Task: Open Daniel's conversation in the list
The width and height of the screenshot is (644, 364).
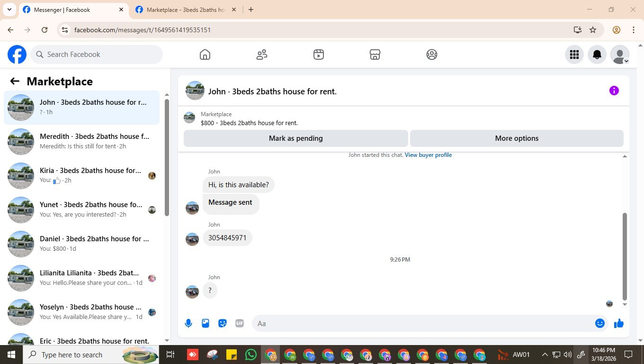Action: pos(82,244)
